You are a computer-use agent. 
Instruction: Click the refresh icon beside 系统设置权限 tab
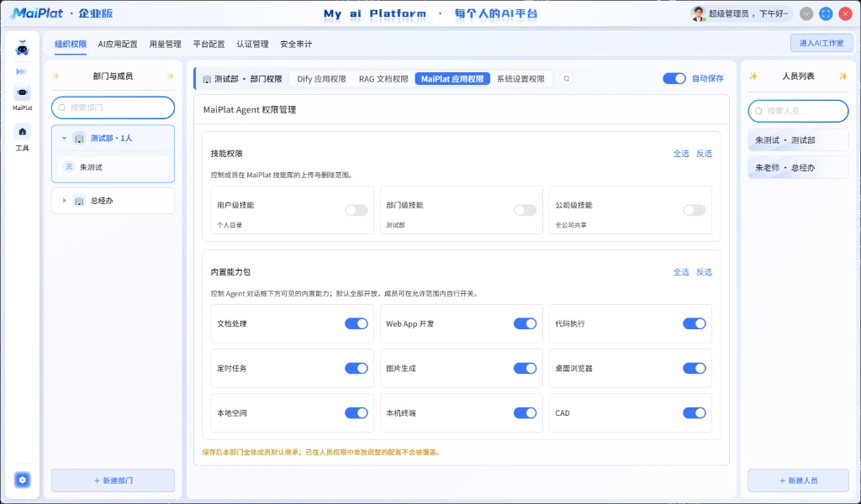tap(566, 78)
